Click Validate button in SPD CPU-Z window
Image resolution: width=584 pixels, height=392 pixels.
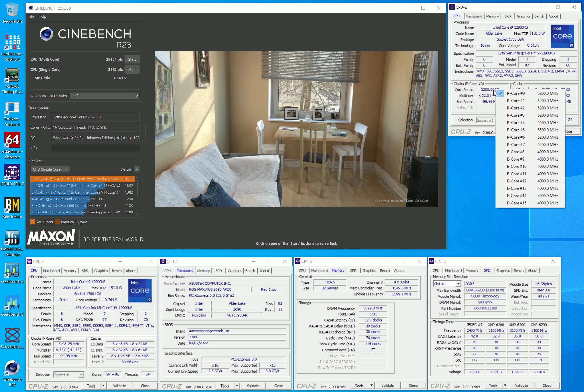click(521, 386)
